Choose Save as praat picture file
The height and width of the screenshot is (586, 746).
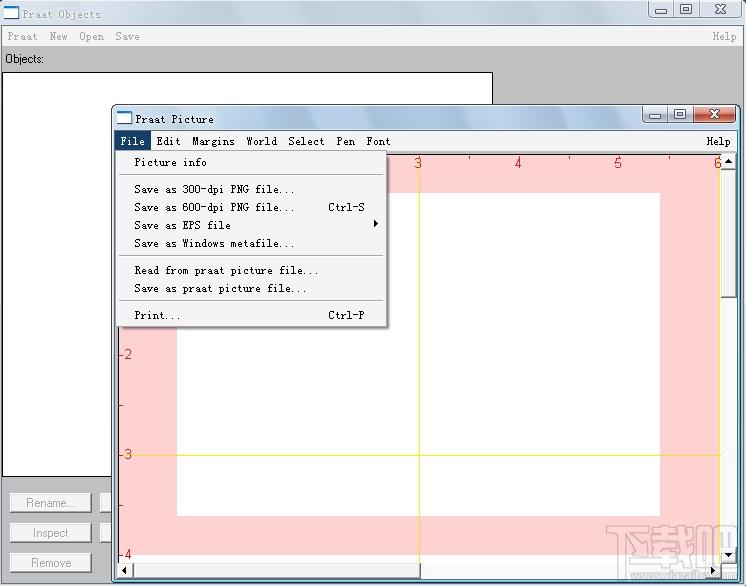pyautogui.click(x=251, y=288)
